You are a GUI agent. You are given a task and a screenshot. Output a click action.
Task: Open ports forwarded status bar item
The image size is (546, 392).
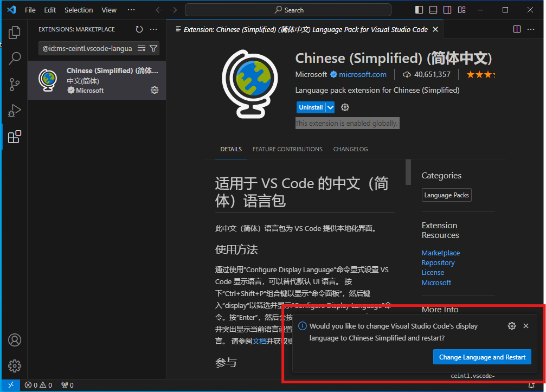coord(67,385)
